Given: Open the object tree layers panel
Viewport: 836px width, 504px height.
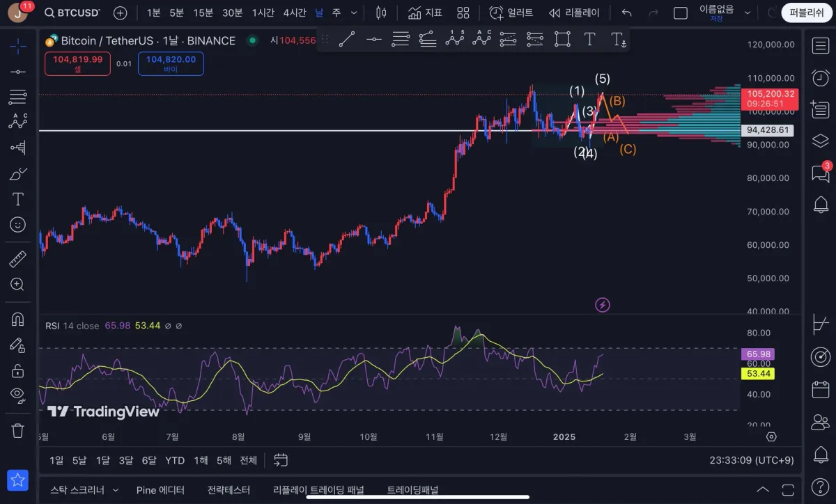Looking at the screenshot, I should pyautogui.click(x=821, y=141).
